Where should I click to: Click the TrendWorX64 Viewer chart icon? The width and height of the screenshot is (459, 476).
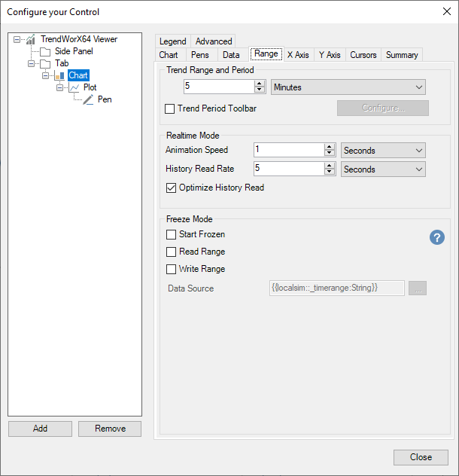[31, 39]
